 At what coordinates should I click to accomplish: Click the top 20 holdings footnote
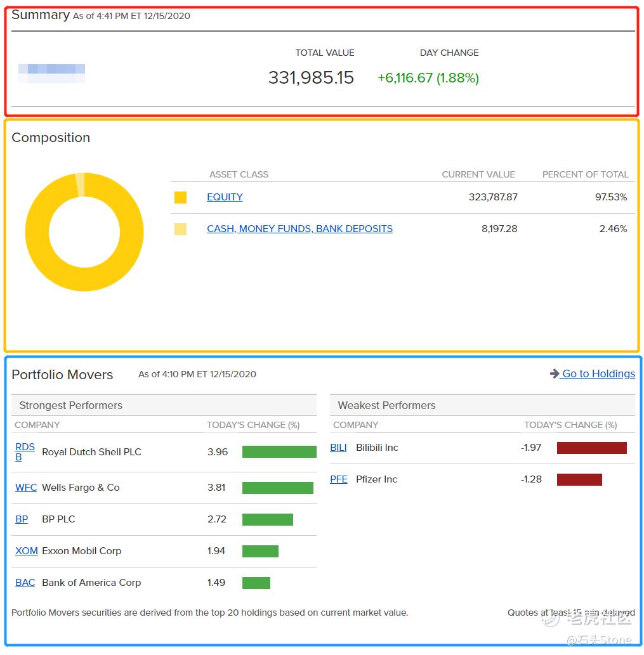pos(210,613)
